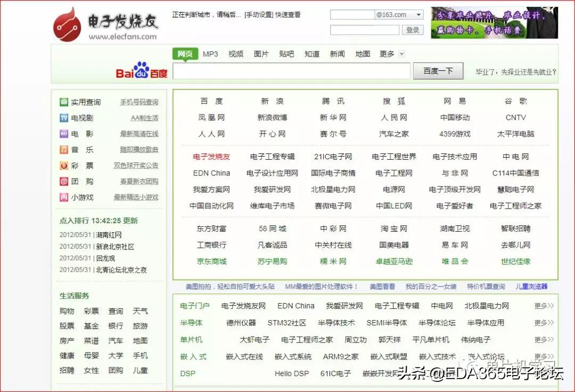
Task: Switch to the 贴吧 search tab
Action: [286, 54]
